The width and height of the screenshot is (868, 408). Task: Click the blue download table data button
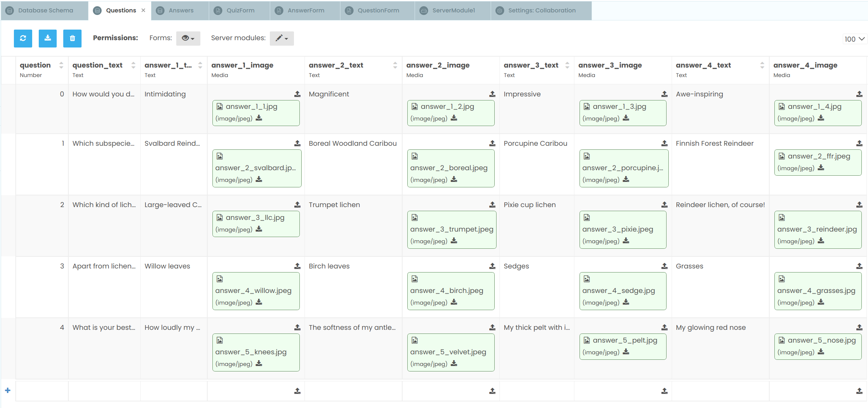48,38
